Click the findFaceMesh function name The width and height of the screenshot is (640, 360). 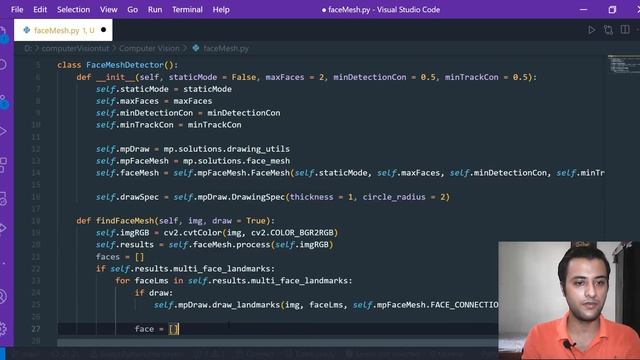click(125, 221)
